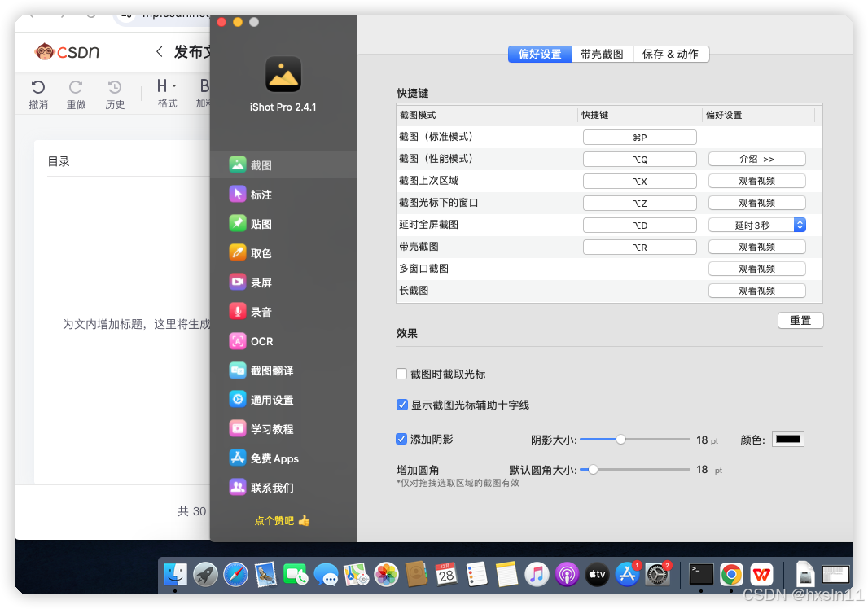Click the ⌥Z shortcut field
Image resolution: width=868 pixels, height=609 pixels.
[639, 203]
